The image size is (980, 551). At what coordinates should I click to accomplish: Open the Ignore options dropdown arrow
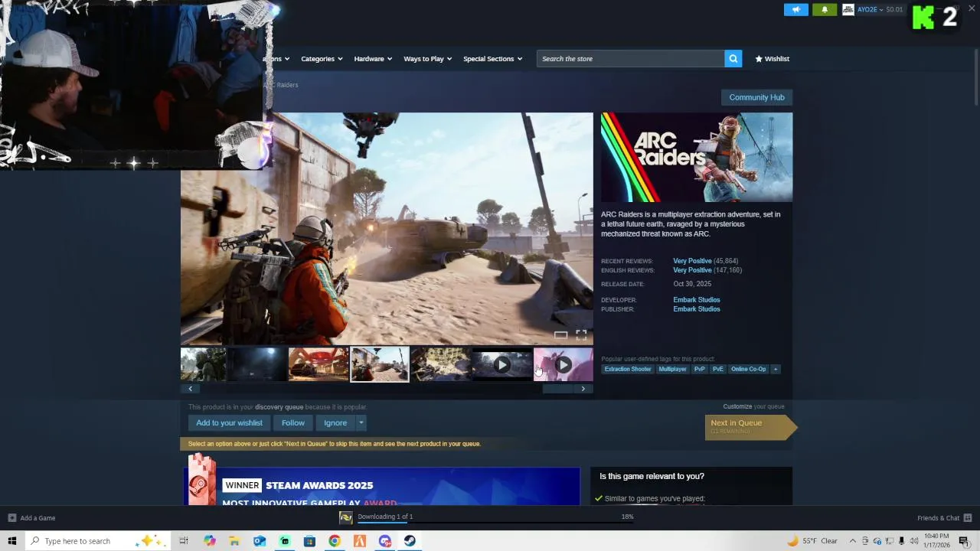[361, 422]
